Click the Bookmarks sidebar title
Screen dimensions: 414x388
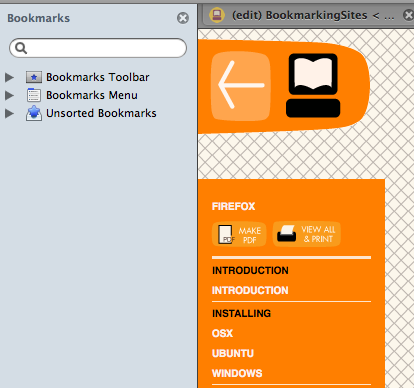pyautogui.click(x=39, y=18)
